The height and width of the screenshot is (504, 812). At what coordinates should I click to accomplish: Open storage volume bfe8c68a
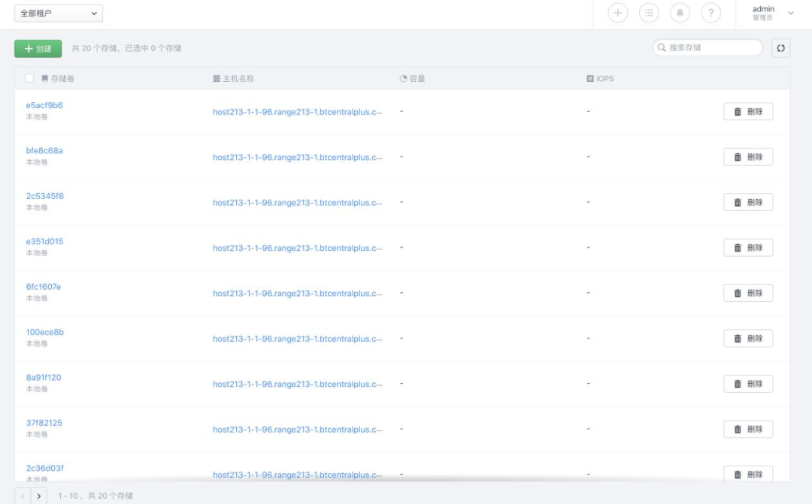[44, 150]
